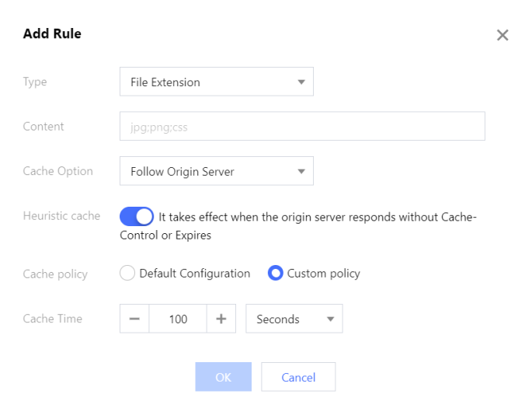Click the Cache Option dropdown arrow
Screen dimensions: 532x415
(x=301, y=171)
